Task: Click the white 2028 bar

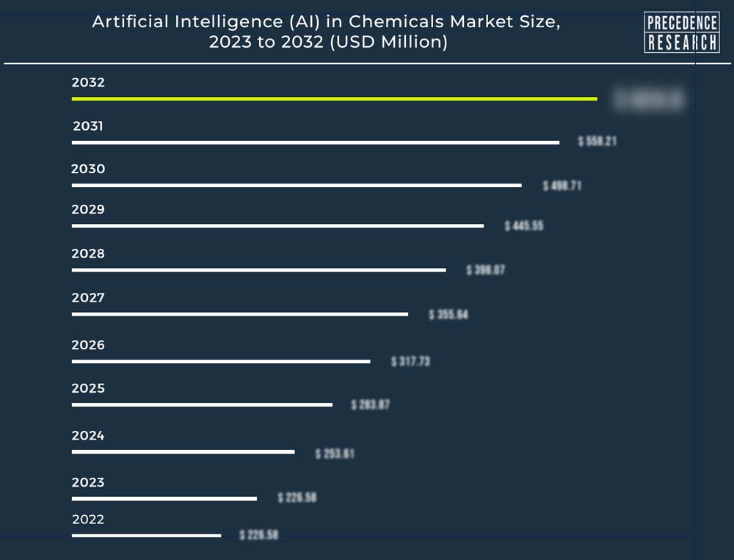Action: tap(258, 270)
